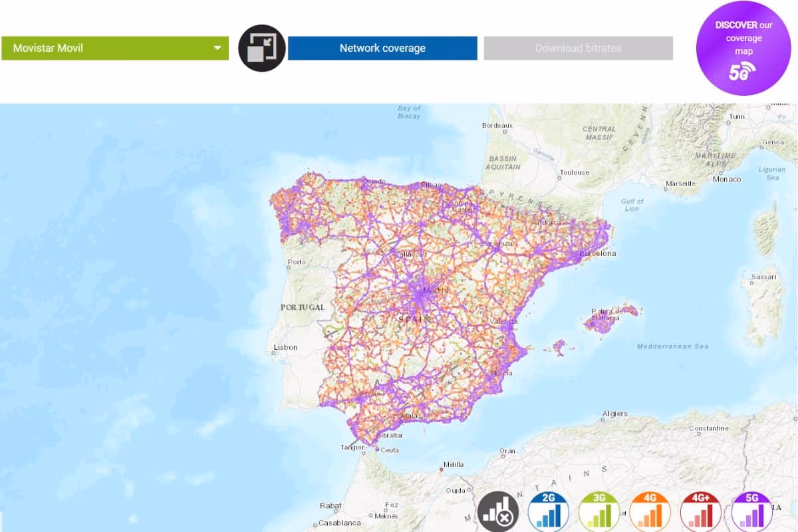The height and width of the screenshot is (532, 798).
Task: Toggle the no-coverage layer icon
Action: click(x=497, y=513)
